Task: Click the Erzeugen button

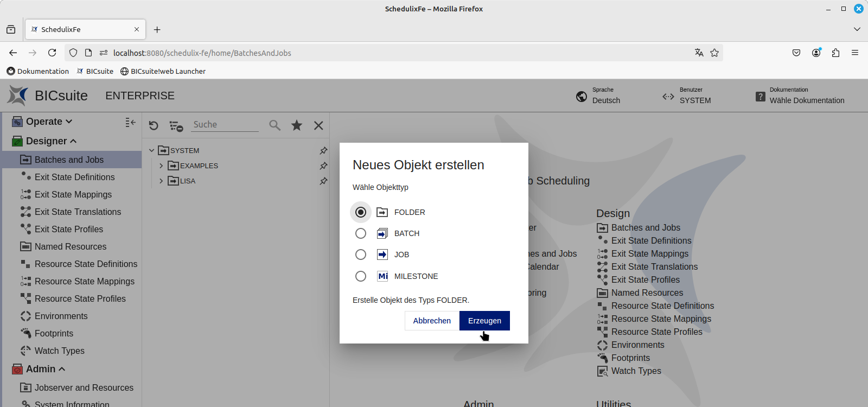Action: pyautogui.click(x=484, y=321)
